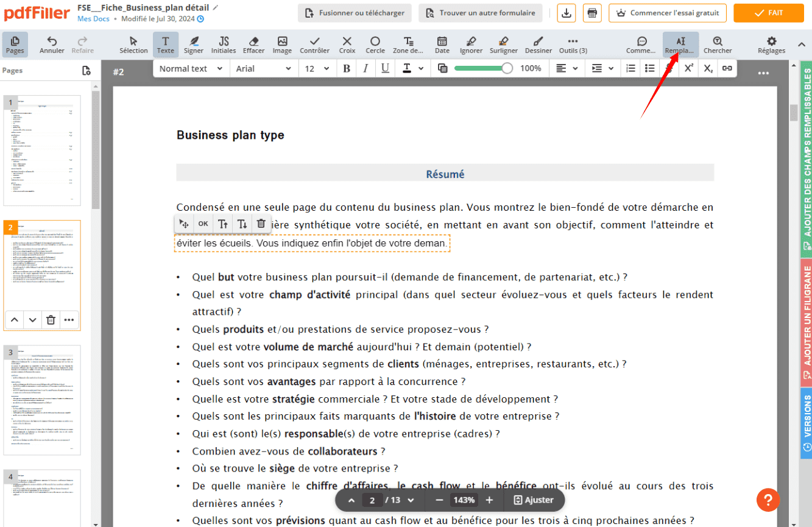Select the Cercle circle tool
The image size is (812, 527).
pyautogui.click(x=375, y=44)
